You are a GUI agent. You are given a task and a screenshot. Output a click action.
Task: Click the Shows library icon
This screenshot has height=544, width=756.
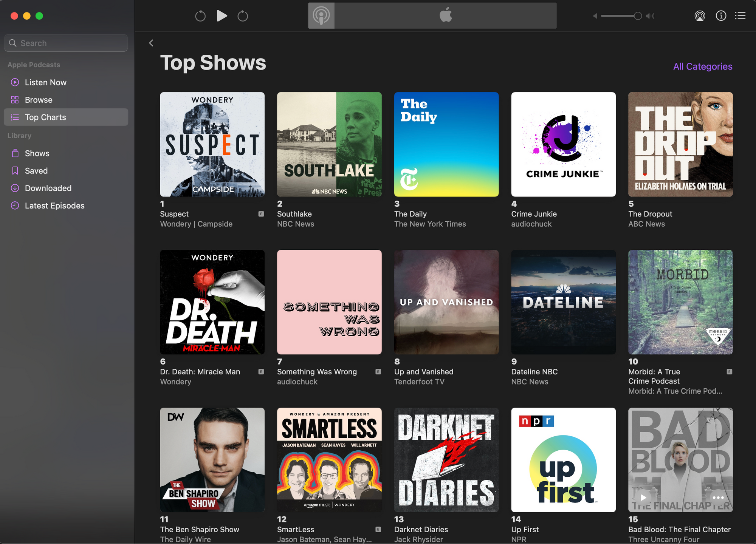(x=15, y=153)
